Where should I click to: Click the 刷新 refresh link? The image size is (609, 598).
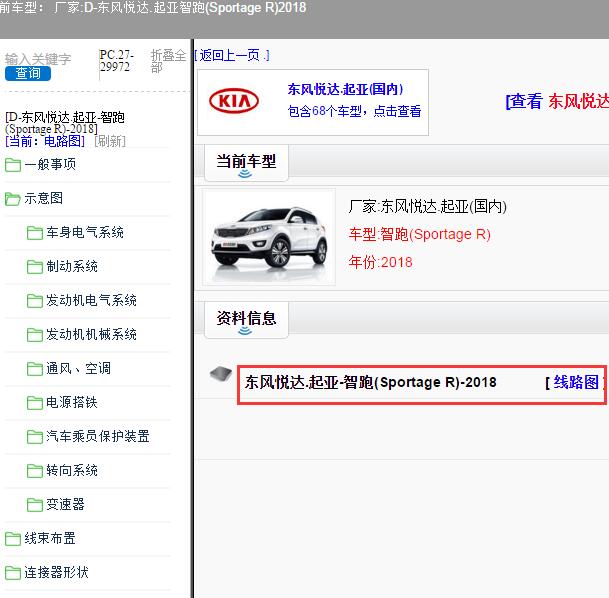tap(110, 141)
